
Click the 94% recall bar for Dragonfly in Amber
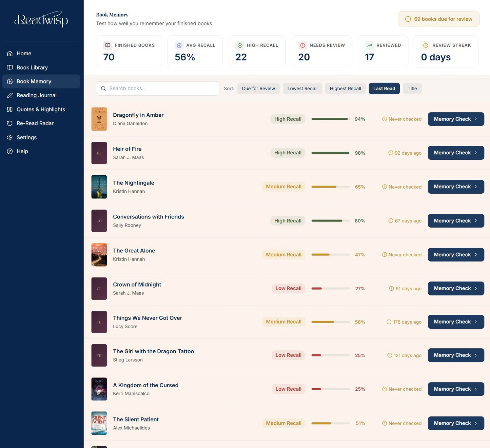coord(331,119)
